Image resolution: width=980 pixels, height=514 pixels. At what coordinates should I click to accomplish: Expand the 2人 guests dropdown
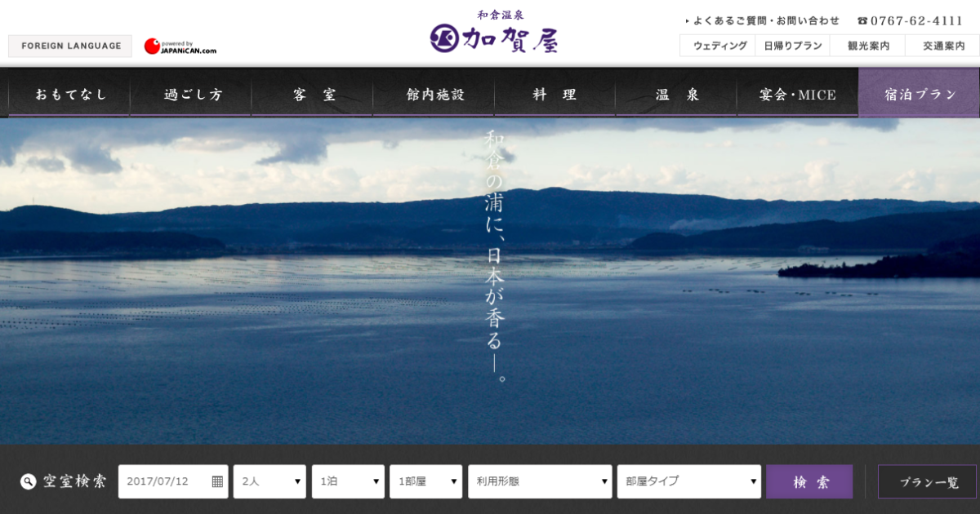[269, 481]
